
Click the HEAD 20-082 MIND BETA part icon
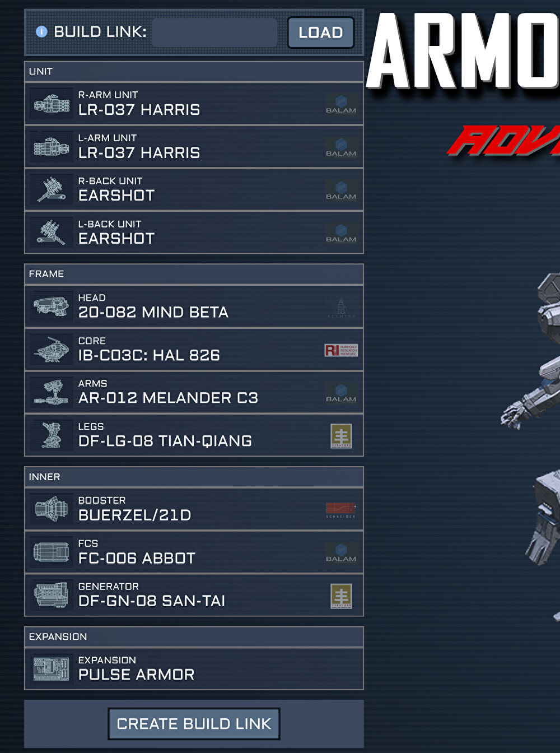52,306
